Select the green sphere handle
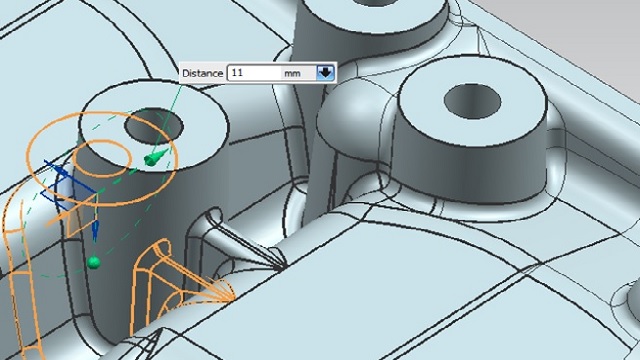 [x=93, y=262]
